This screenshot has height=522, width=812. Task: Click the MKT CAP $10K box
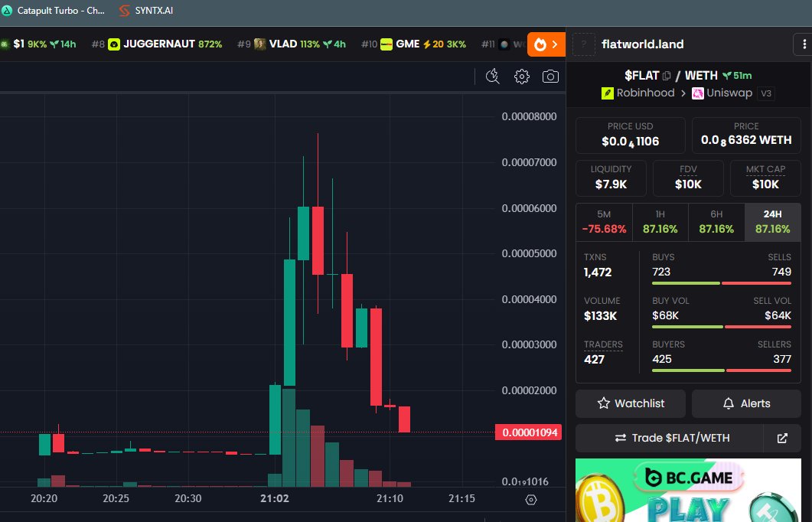click(765, 178)
